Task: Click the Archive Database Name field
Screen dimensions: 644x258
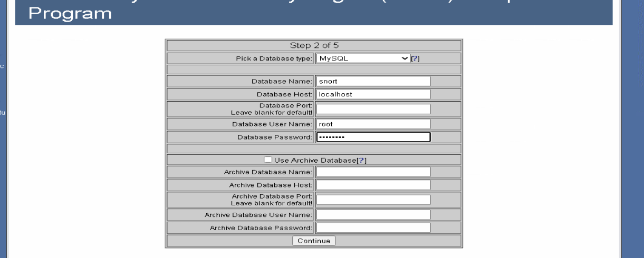Action: pos(373,172)
